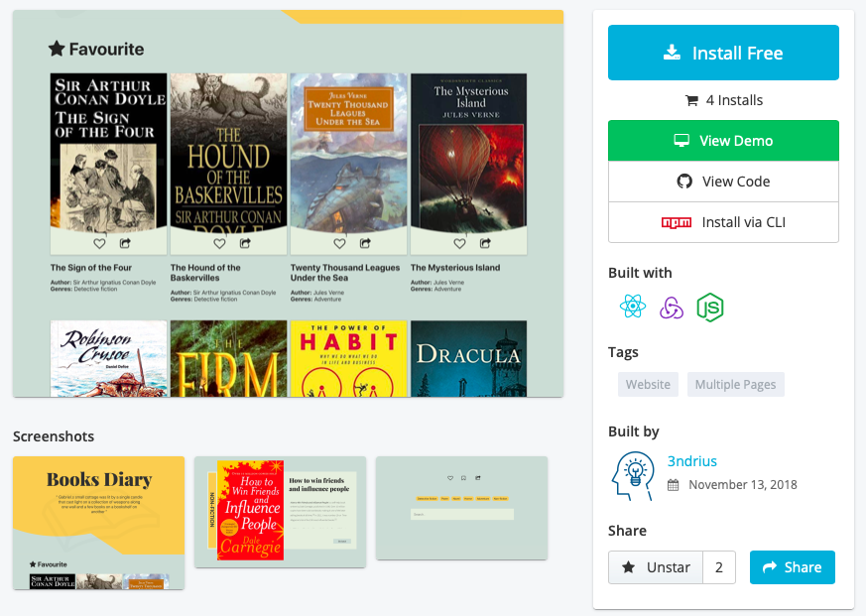Open the 3ndrius author profile link

point(692,460)
